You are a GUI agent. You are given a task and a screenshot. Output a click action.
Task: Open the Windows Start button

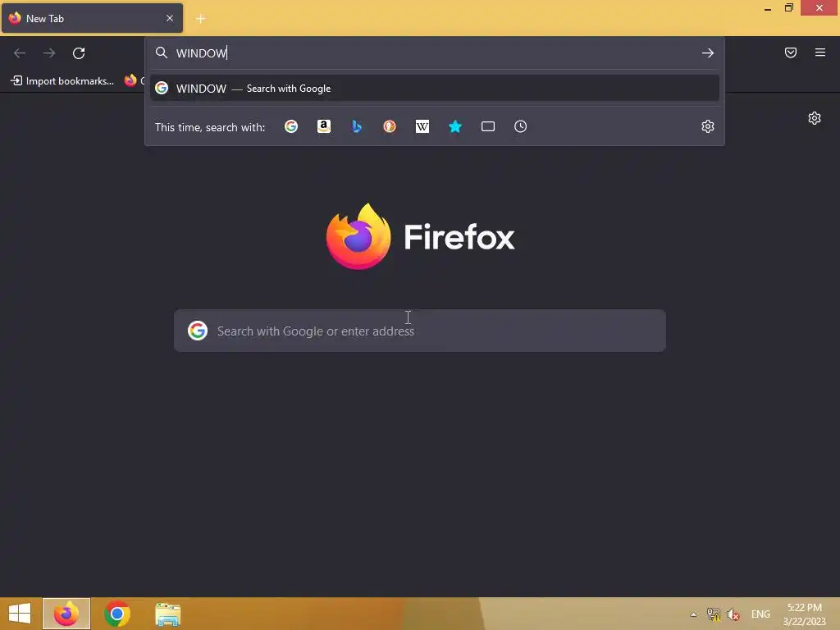20,614
